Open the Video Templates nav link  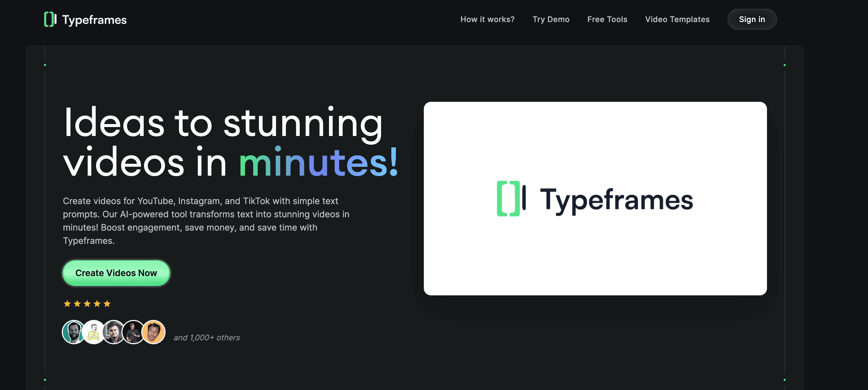[x=677, y=20]
